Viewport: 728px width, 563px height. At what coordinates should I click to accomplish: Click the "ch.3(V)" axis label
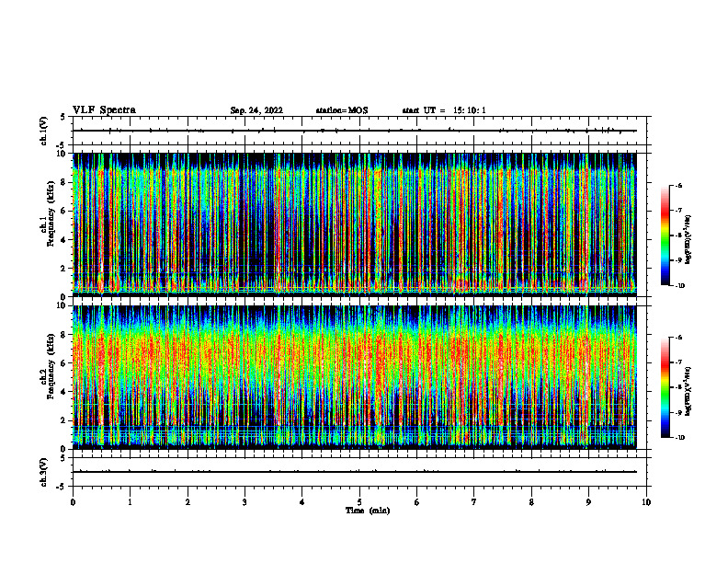44,472
